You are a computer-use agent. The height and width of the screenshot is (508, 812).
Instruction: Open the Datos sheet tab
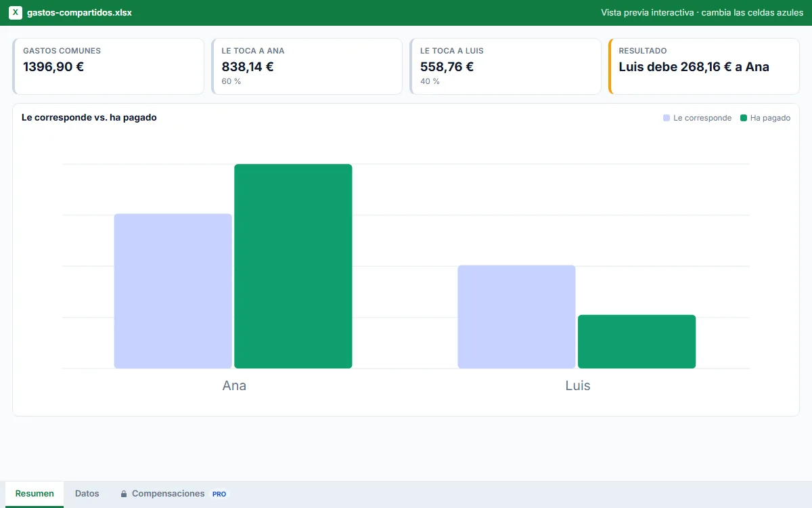87,494
